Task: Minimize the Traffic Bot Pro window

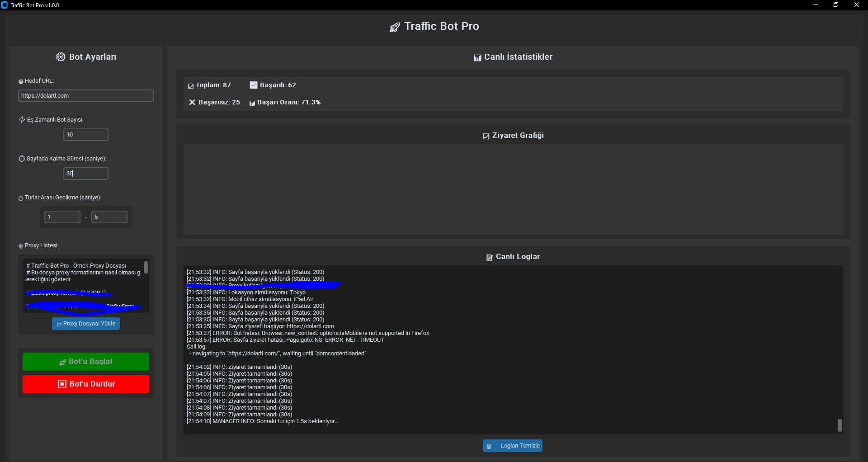Action: pos(816,5)
